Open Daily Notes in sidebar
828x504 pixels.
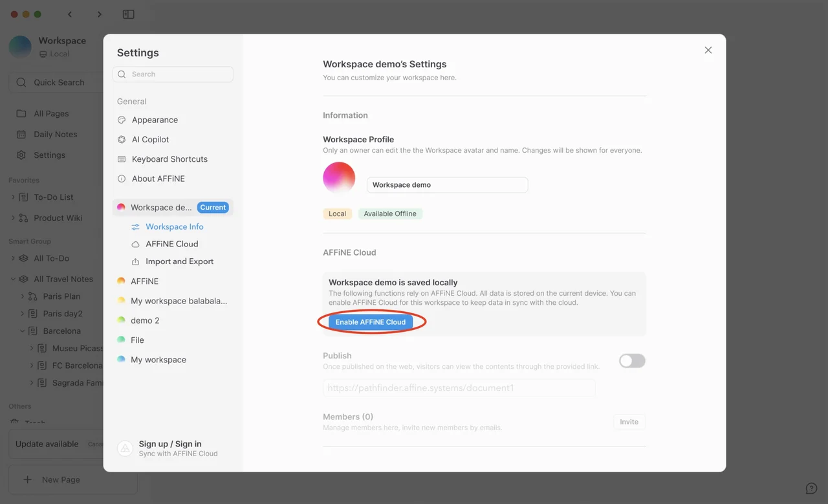[56, 135]
